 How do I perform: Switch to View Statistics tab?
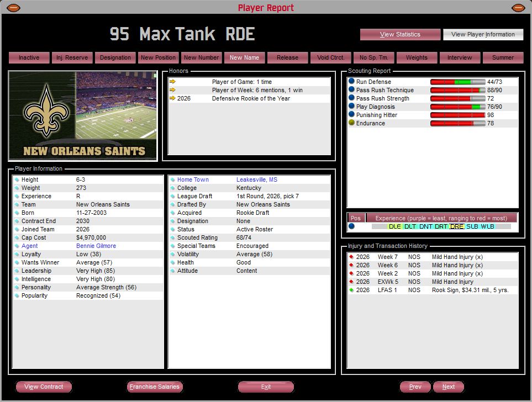click(400, 34)
